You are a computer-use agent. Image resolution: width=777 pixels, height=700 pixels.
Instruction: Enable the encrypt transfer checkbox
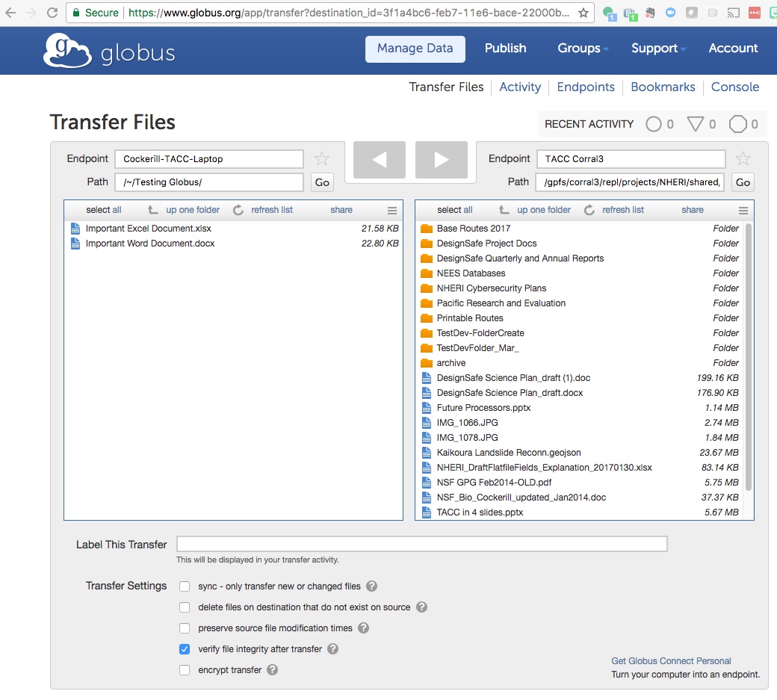coord(185,670)
